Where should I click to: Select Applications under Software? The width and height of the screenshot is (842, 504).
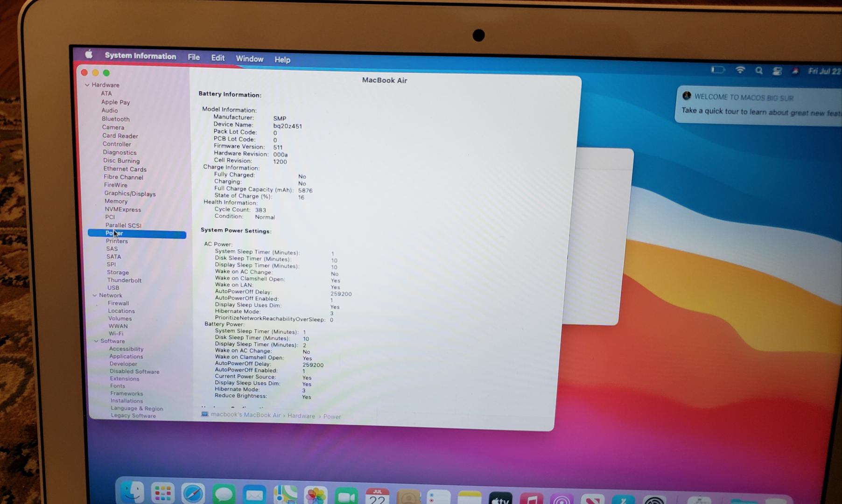coord(126,357)
